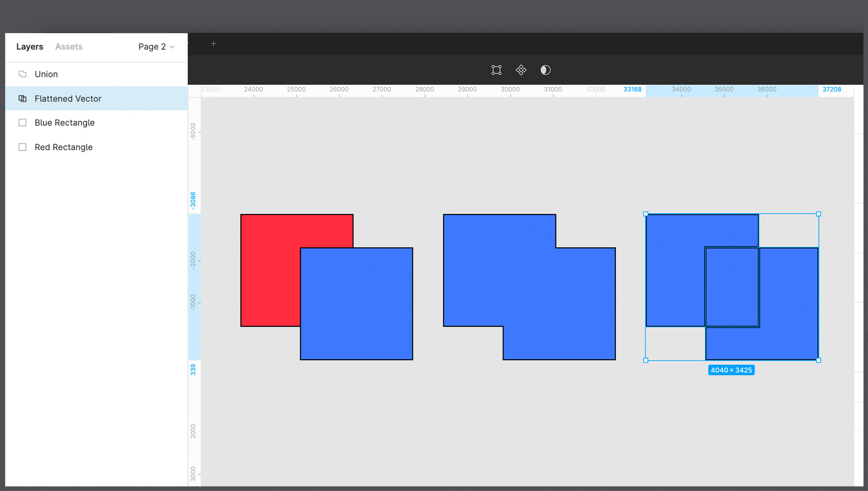Toggle visibility of the Union layer
This screenshot has width=868, height=491.
(174, 74)
